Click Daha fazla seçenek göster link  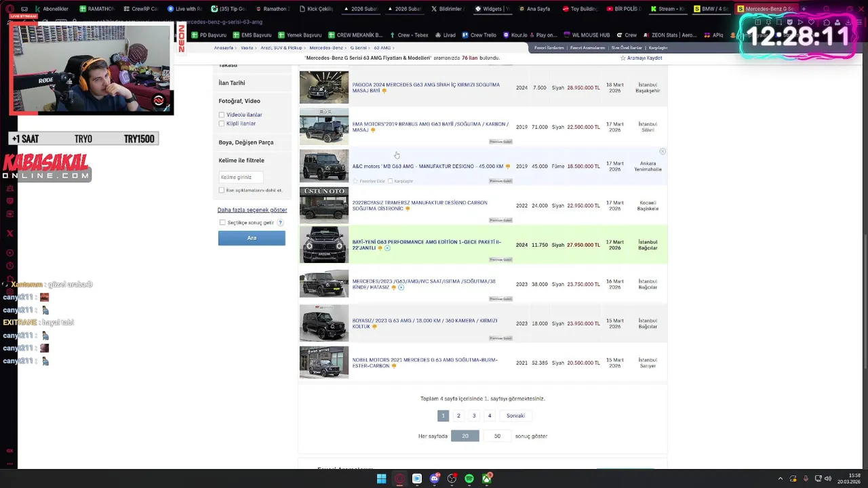[252, 210]
